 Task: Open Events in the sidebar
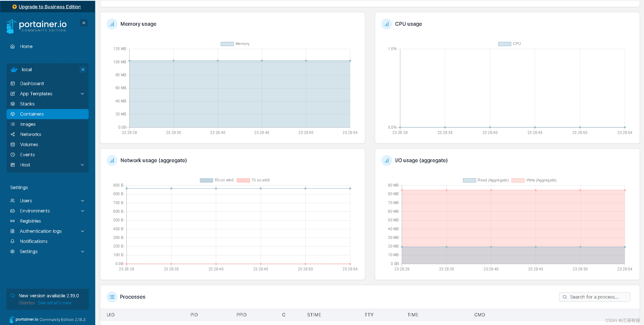click(27, 155)
